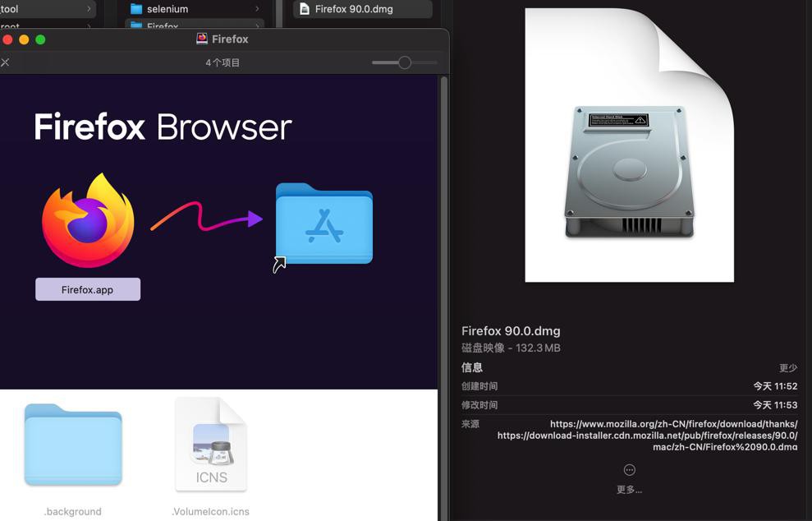Select the .VolumeIcon.icns file icon

(x=211, y=445)
